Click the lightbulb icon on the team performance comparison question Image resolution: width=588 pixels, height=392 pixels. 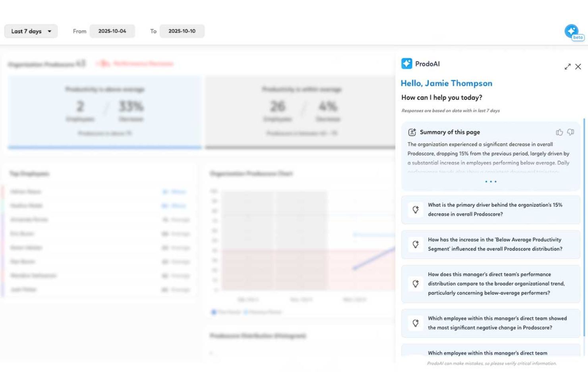coord(416,284)
